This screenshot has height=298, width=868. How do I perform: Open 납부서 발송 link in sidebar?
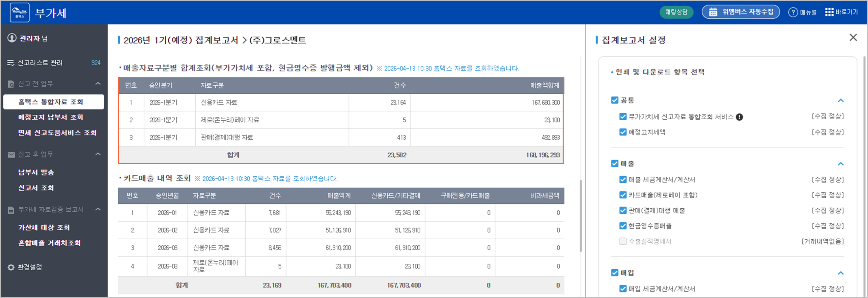point(36,173)
